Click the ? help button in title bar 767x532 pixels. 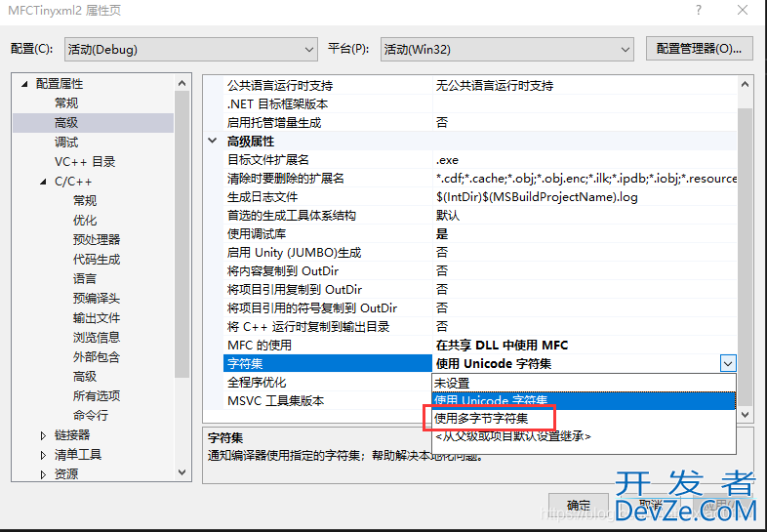pos(699,10)
